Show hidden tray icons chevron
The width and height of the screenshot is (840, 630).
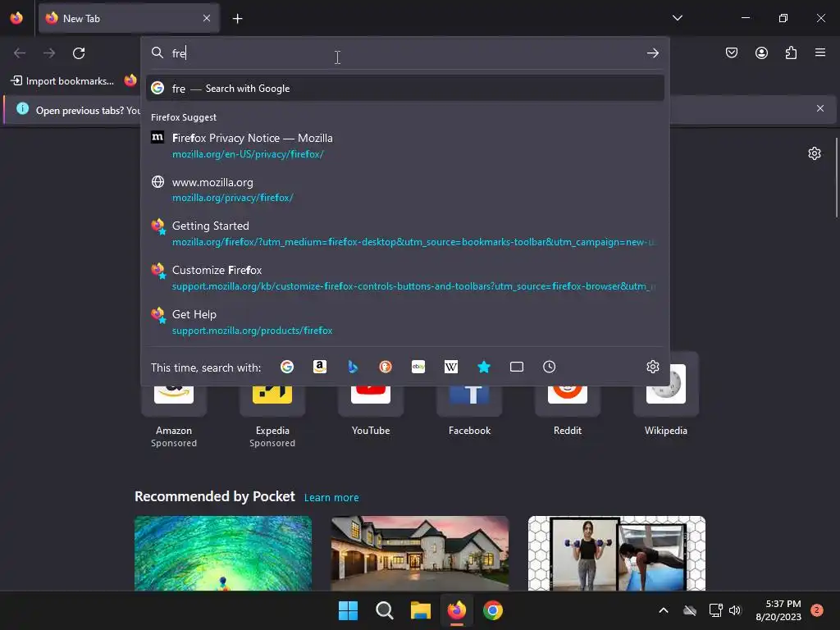tap(663, 610)
